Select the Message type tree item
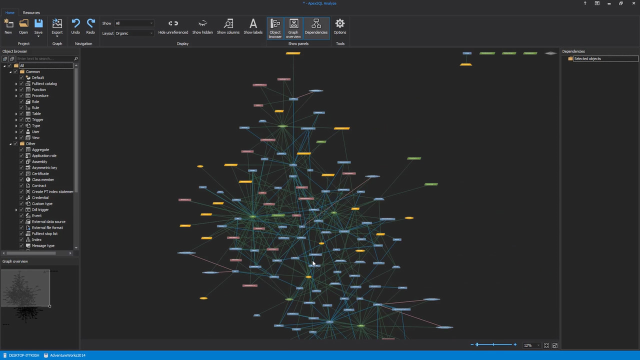 pyautogui.click(x=43, y=246)
